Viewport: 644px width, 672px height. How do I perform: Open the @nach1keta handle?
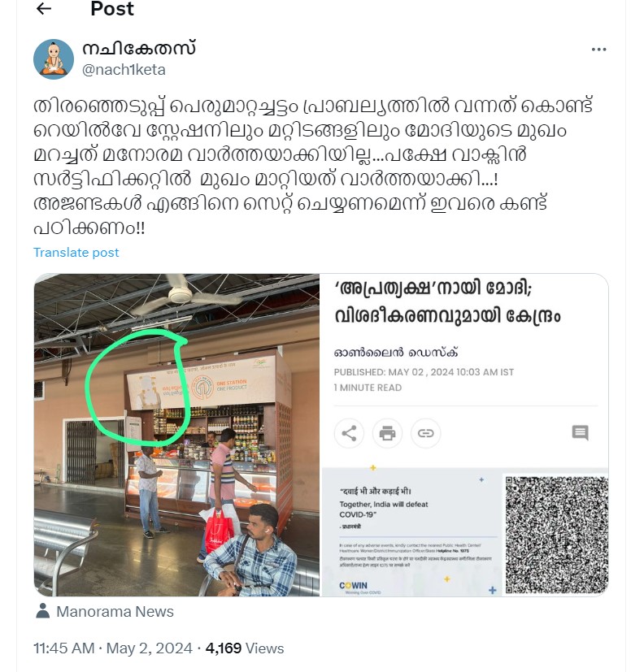point(124,69)
